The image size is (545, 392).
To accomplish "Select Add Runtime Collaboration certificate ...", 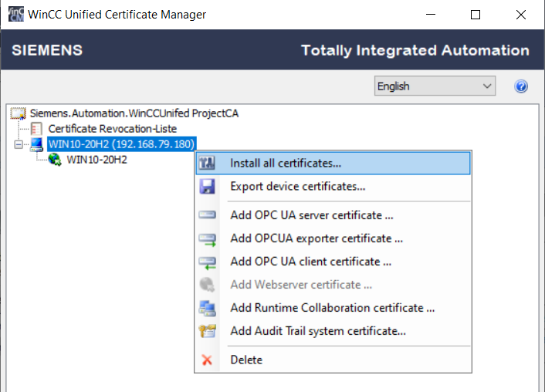I will point(333,308).
